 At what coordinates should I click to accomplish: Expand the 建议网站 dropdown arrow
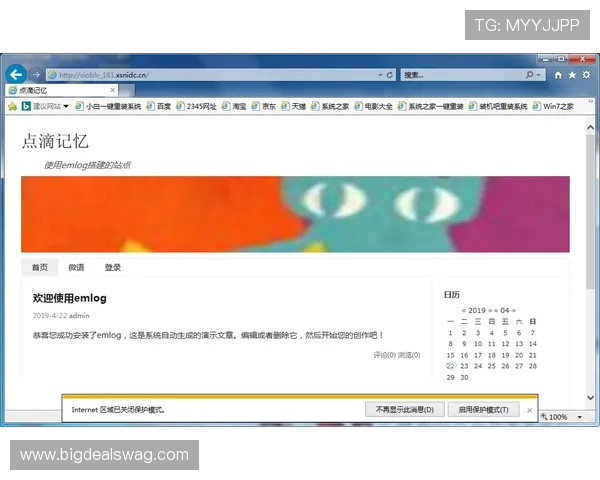point(66,106)
